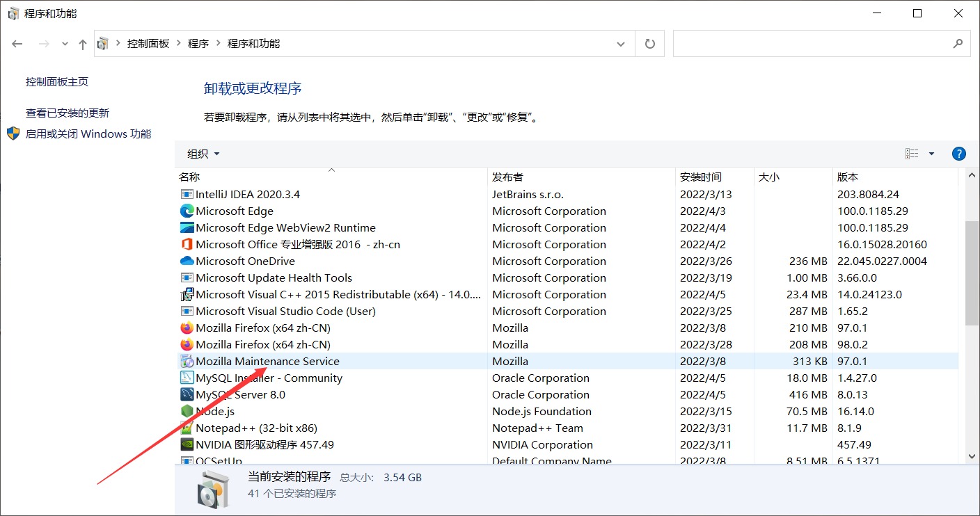
Task: Click the change view layout icon
Action: coord(912,154)
